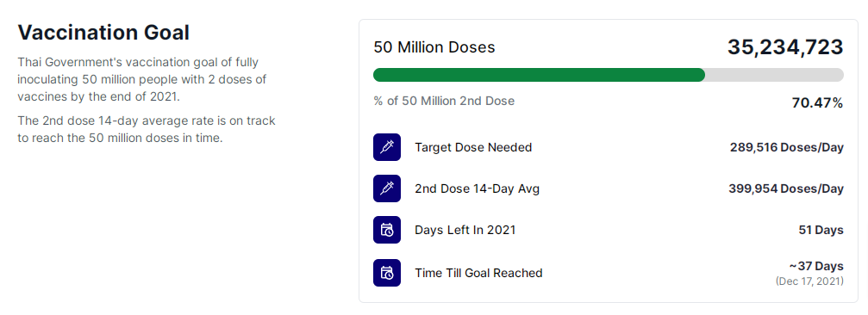Click the 51 Days value
868x315 pixels.
[x=821, y=230]
